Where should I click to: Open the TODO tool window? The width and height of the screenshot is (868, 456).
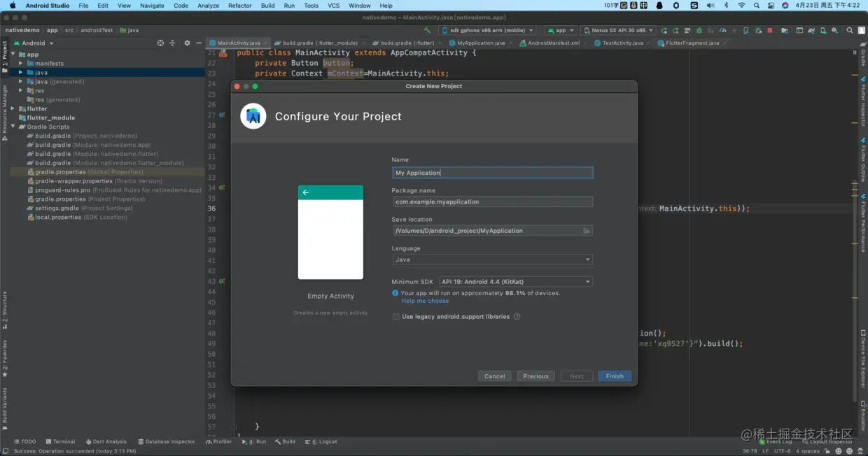click(24, 442)
